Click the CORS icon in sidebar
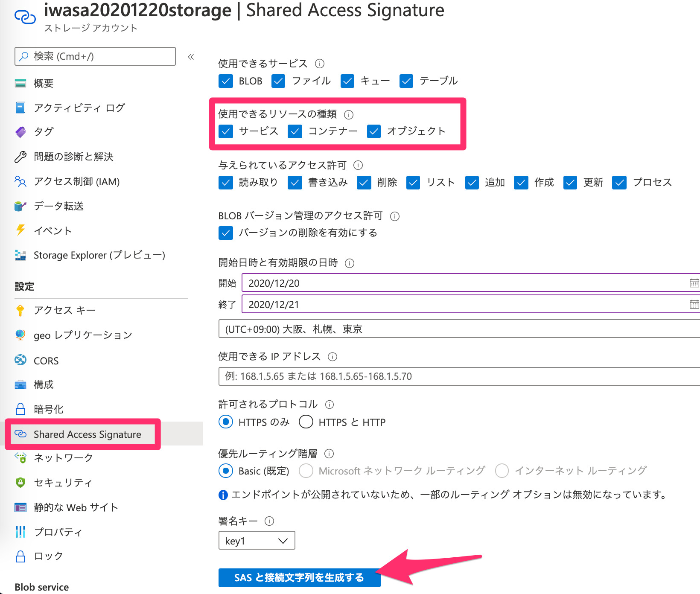Viewport: 700px width, 594px height. click(x=20, y=360)
